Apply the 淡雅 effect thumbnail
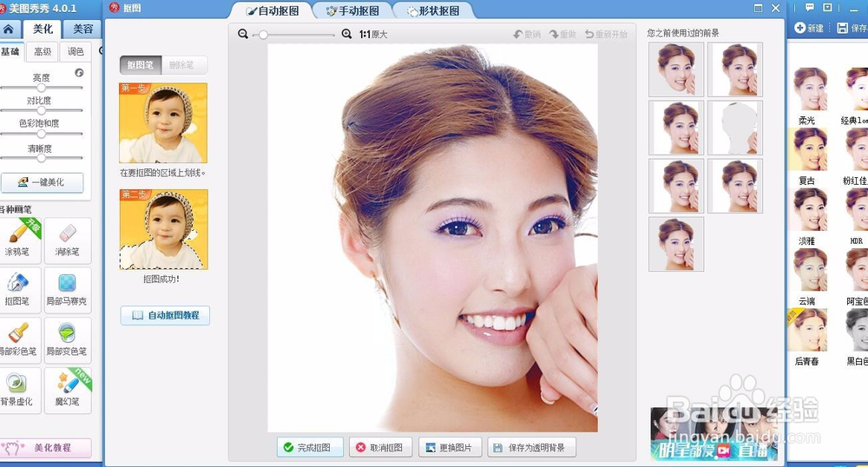Screen dimensions: 868x467 pos(807,209)
